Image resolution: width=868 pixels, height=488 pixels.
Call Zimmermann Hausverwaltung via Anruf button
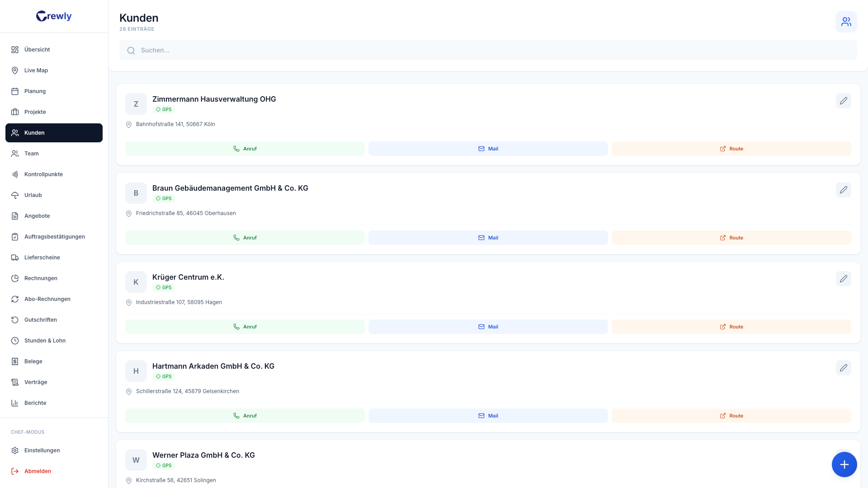point(245,149)
